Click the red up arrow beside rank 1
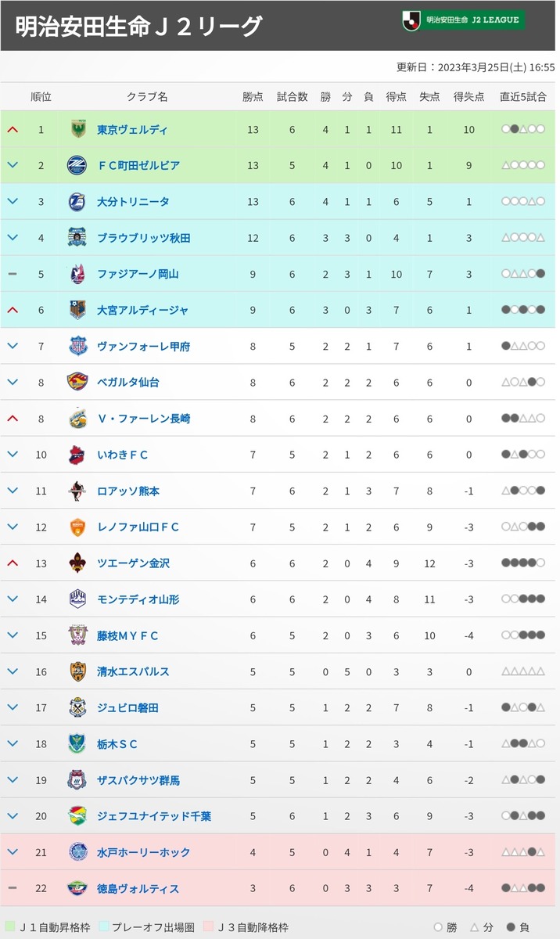 pyautogui.click(x=12, y=129)
